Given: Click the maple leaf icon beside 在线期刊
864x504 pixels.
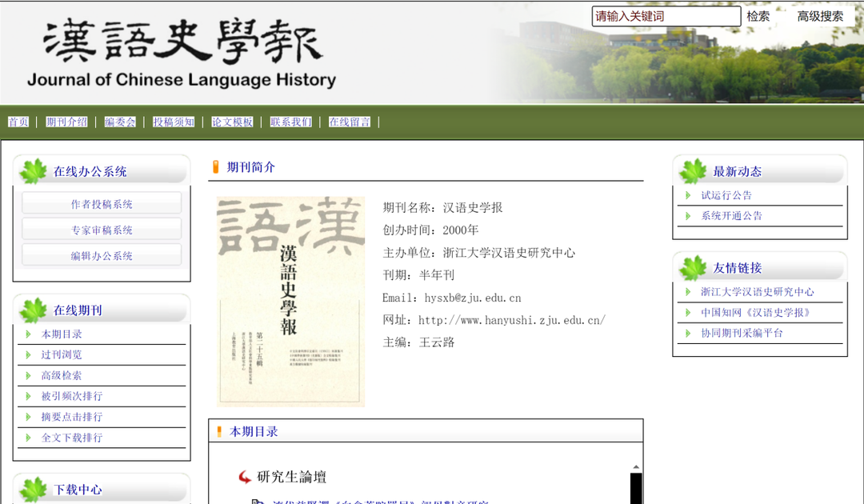Looking at the screenshot, I should point(33,310).
